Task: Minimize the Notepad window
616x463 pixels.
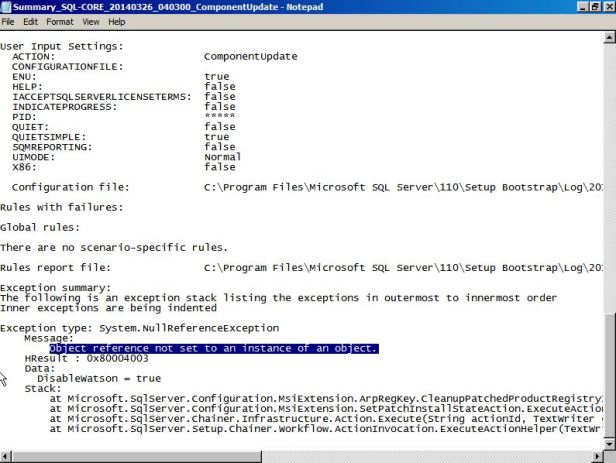Action: click(583, 7)
